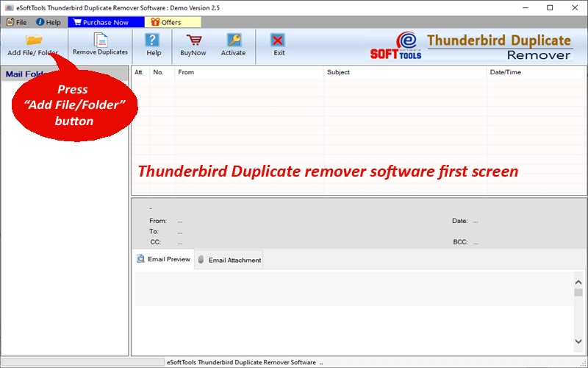
Task: Click the Att. column header
Action: tap(139, 72)
